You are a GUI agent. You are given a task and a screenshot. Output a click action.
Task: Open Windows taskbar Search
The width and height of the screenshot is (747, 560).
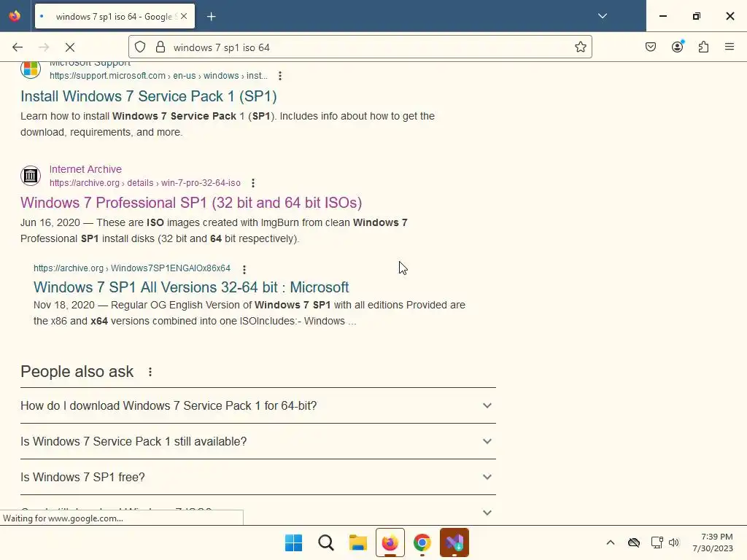(326, 542)
